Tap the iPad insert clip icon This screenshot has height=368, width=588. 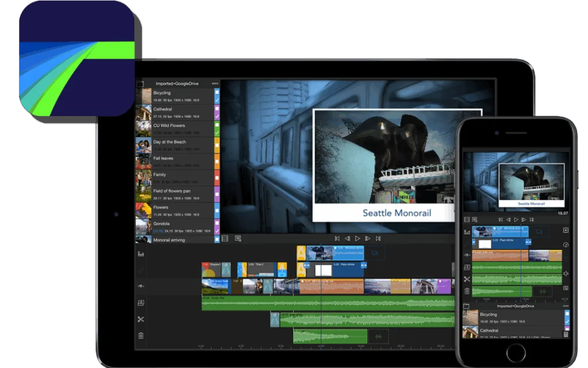141,302
